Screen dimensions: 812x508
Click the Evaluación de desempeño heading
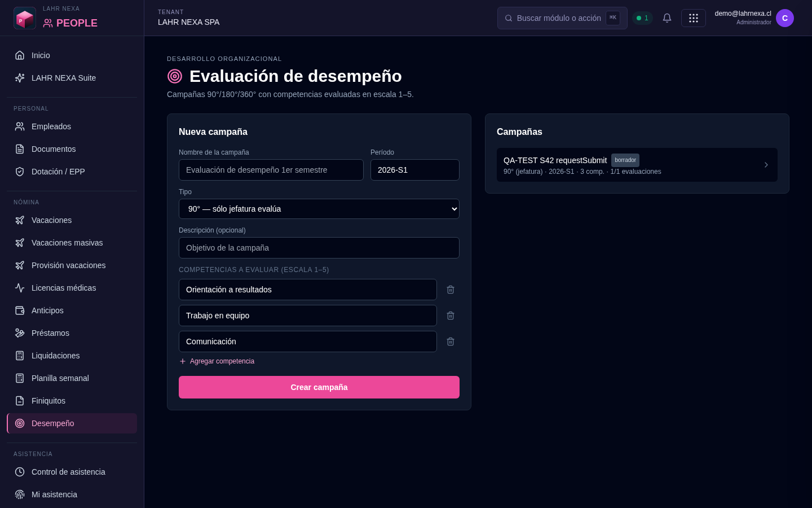click(x=295, y=76)
